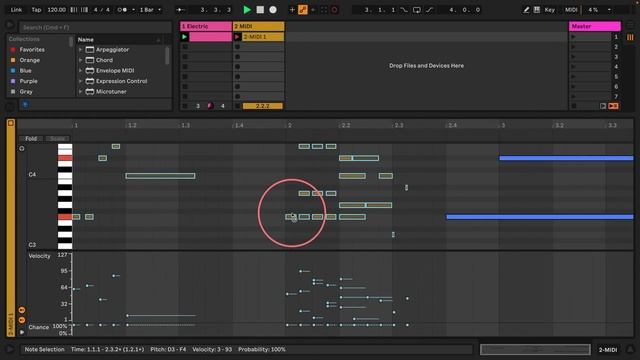Launch Master scene 3

click(x=573, y=57)
